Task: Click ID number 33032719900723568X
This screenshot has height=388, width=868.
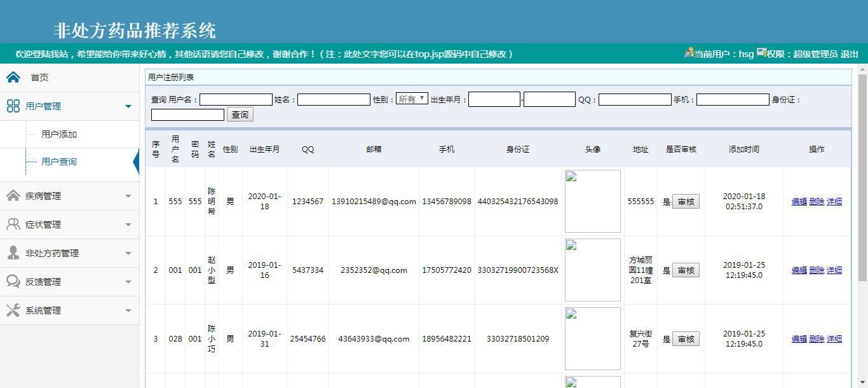Action: coord(518,270)
